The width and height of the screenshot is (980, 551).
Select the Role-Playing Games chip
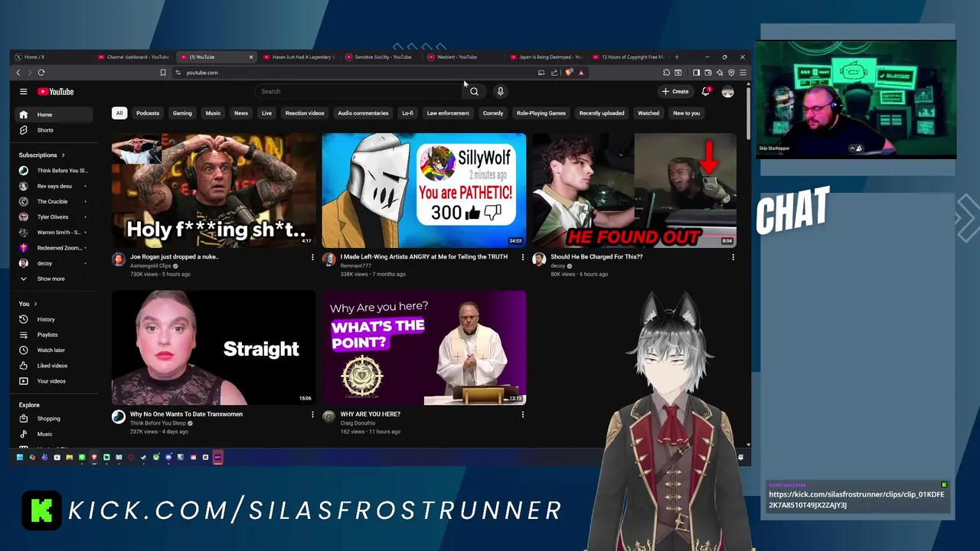click(541, 113)
